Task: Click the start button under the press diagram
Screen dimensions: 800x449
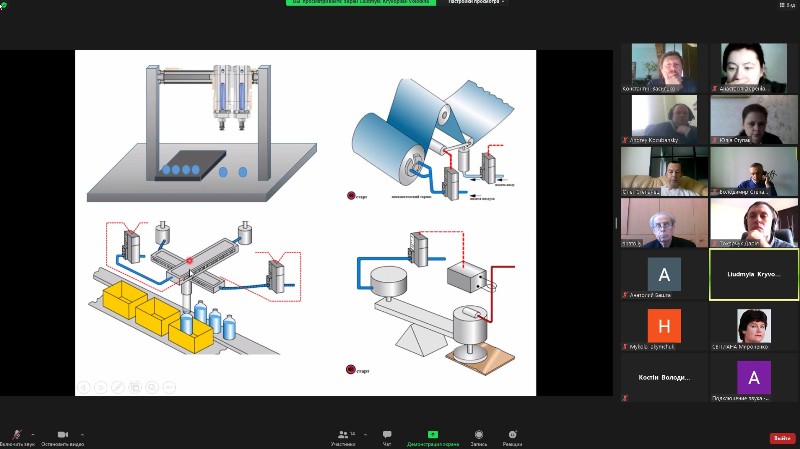Action: [351, 369]
